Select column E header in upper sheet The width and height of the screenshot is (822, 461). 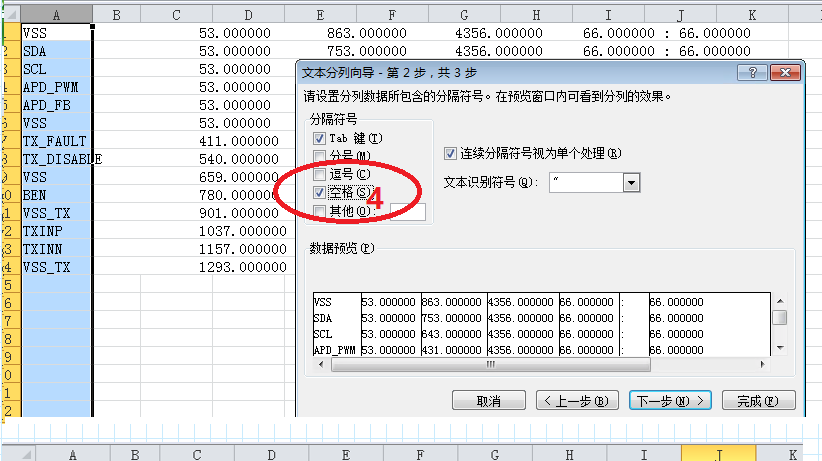click(320, 15)
